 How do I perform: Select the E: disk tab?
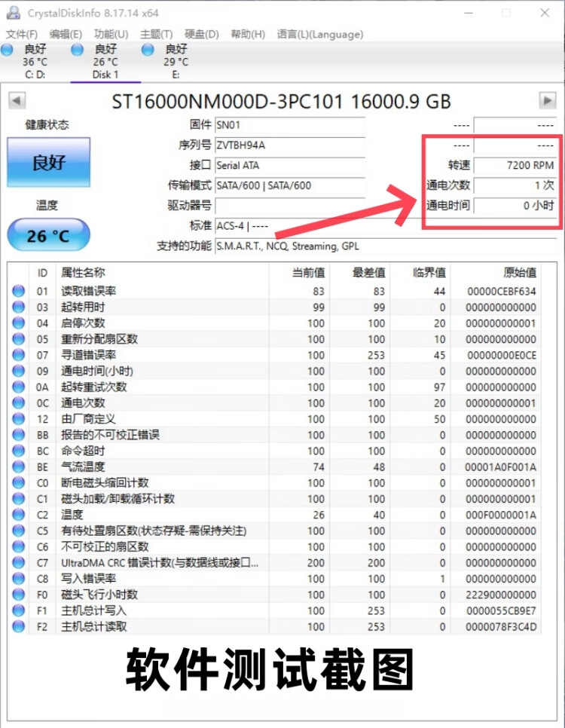176,62
